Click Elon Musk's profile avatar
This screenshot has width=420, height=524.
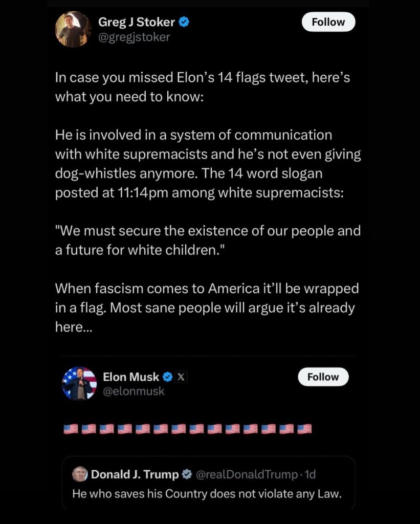(x=79, y=383)
